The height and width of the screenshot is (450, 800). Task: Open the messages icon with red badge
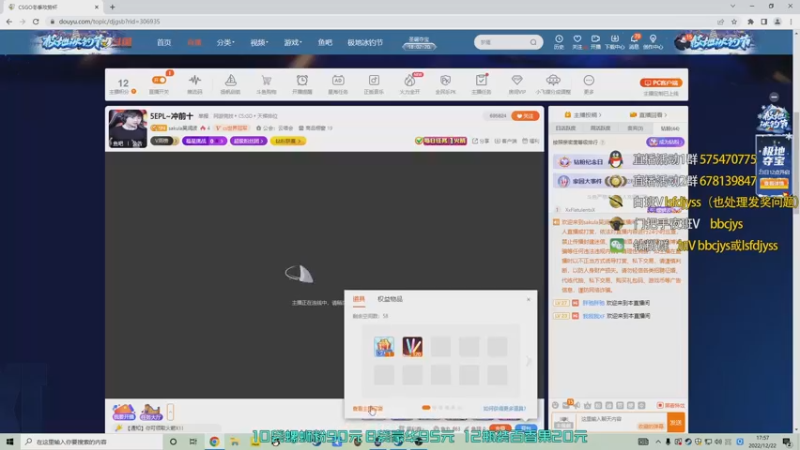tap(634, 42)
